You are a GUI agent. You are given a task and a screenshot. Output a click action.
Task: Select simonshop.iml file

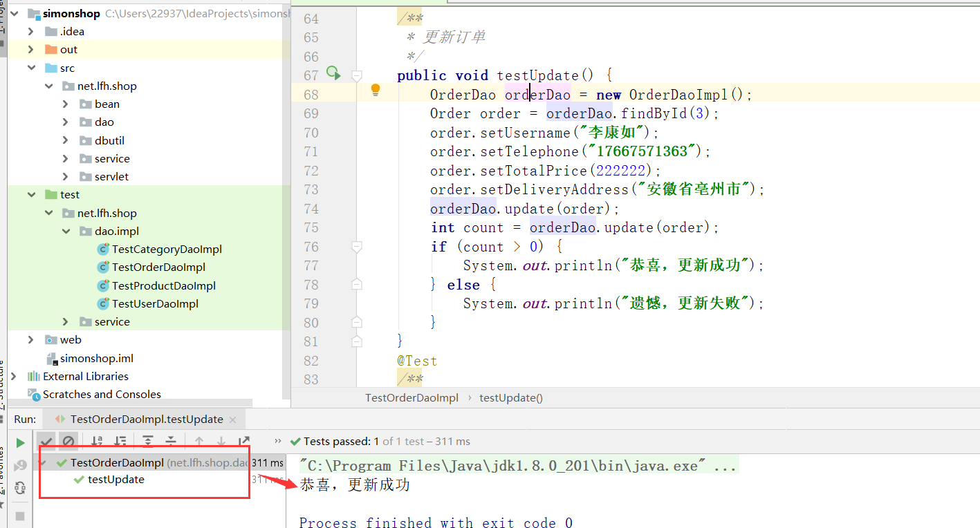(x=97, y=358)
